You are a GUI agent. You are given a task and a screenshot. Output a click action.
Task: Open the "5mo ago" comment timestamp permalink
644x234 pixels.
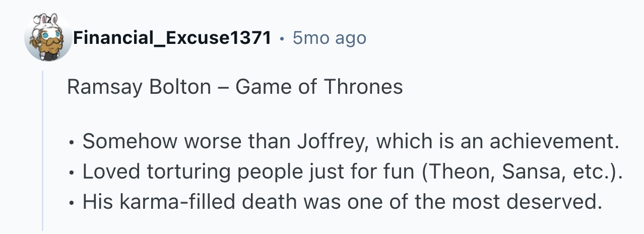pos(329,38)
